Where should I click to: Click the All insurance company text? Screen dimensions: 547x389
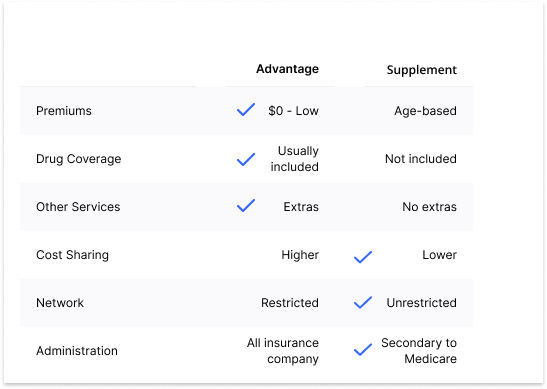tap(283, 351)
